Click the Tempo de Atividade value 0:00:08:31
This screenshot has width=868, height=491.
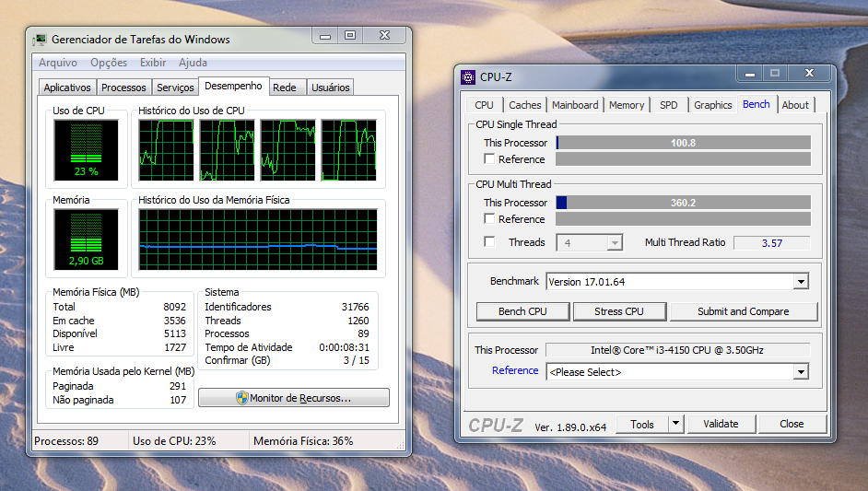[344, 347]
